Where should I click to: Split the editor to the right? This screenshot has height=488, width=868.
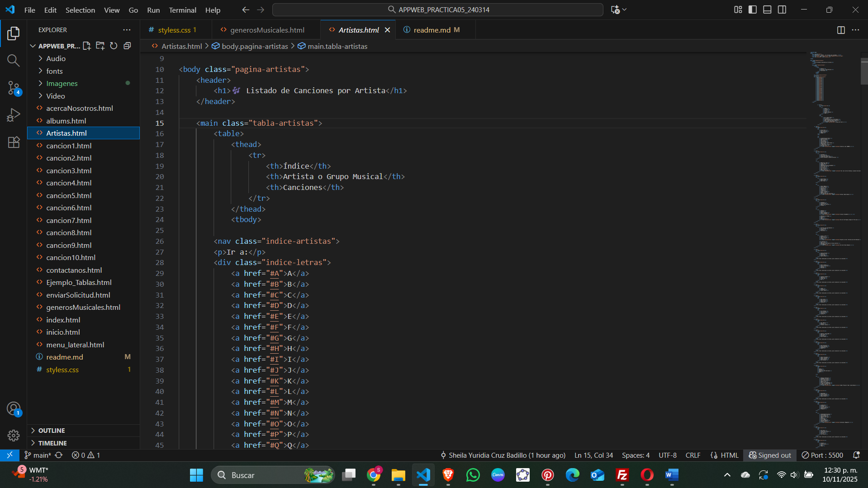coord(841,30)
